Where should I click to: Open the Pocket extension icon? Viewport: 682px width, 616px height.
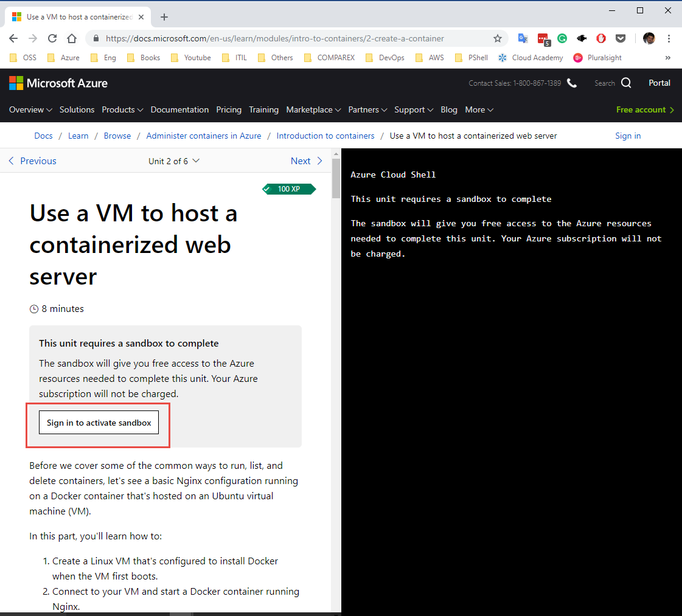[x=621, y=38]
